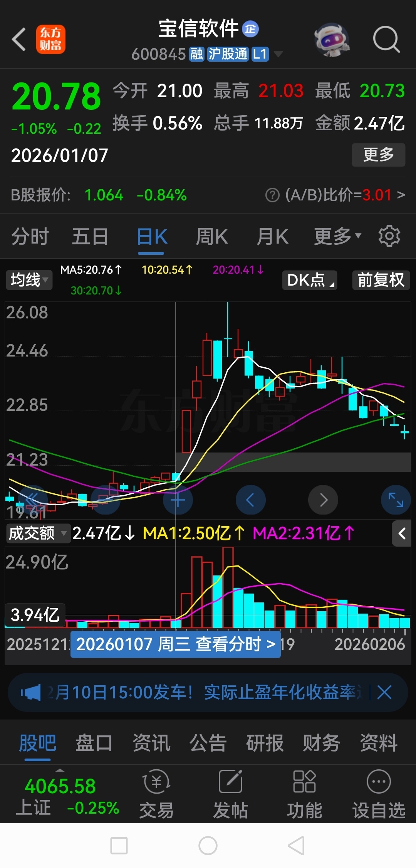Tap the back arrow icon
This screenshot has height=868, width=416.
click(x=19, y=39)
